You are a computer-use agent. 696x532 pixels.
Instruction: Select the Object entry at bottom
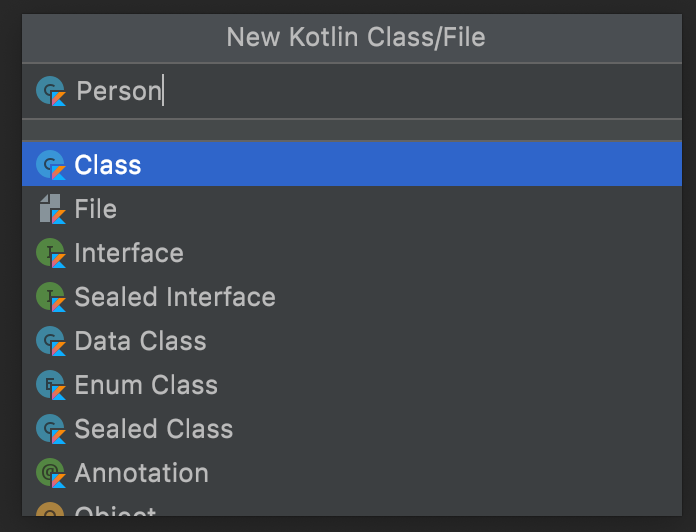[352, 506]
